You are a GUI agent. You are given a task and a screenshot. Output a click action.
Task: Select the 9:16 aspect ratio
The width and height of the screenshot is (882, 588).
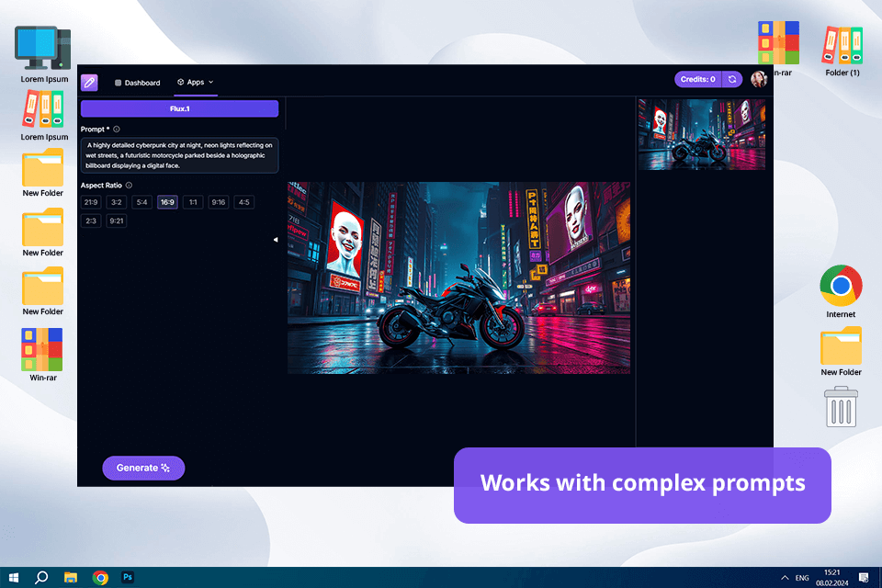click(219, 202)
